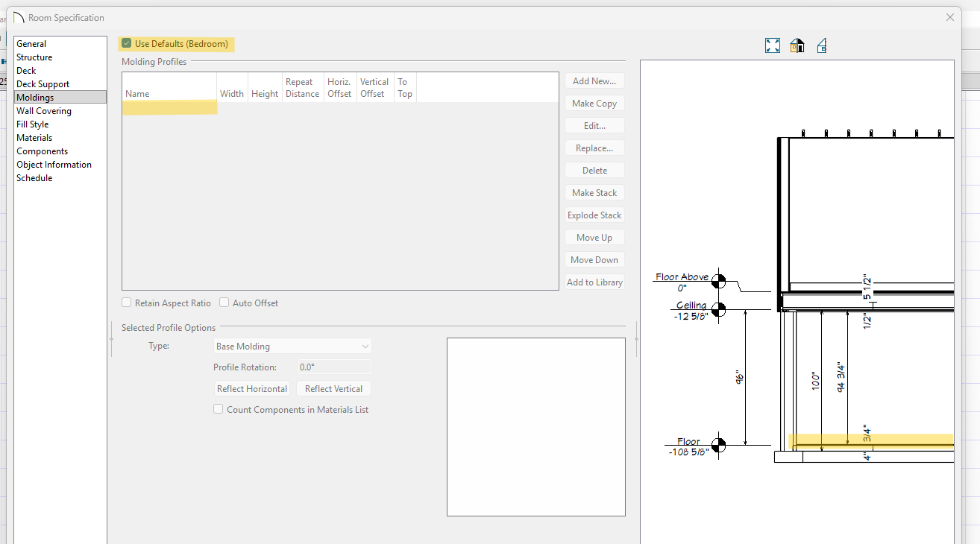Click the Fill Window zoom icon
980x544 pixels.
773,46
